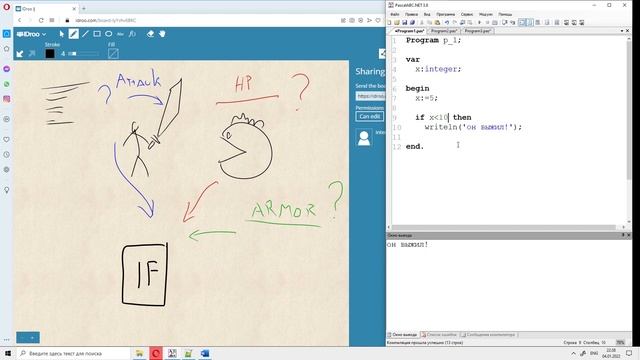Select the eraser tool in IDroo
Screen dimensions: 640x360
(150, 34)
